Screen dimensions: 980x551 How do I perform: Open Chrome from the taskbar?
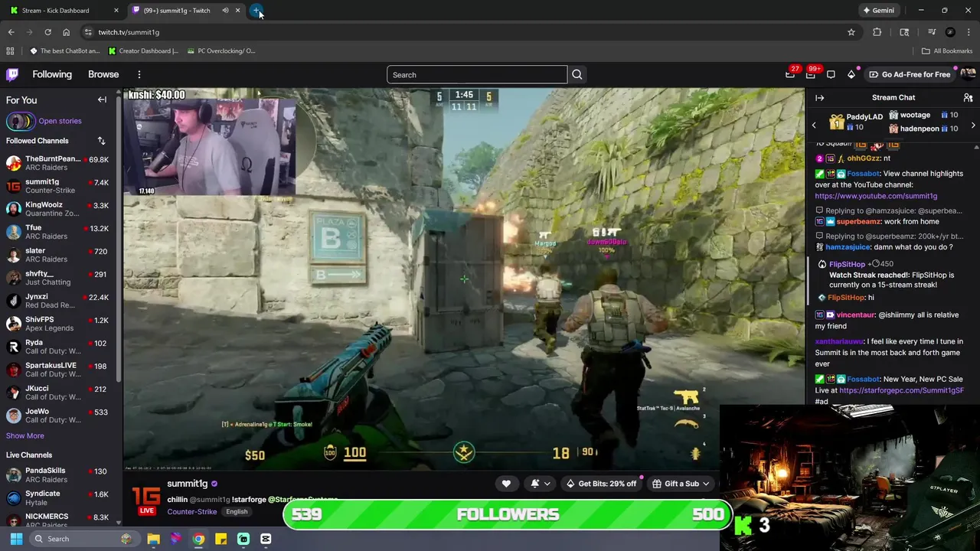[198, 539]
